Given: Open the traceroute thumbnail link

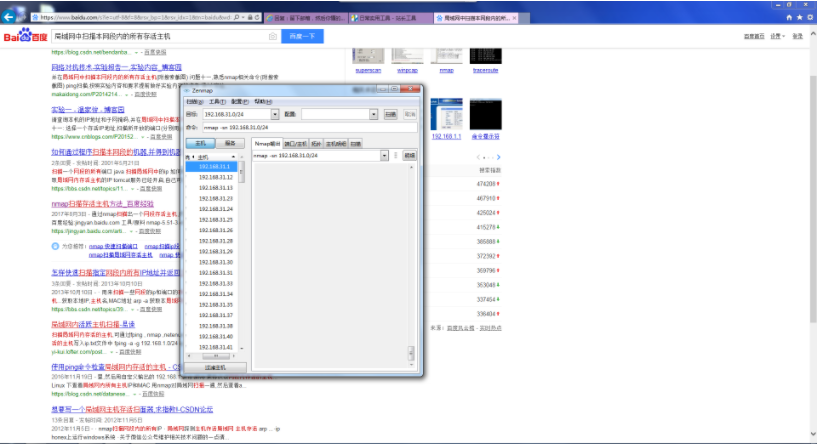Looking at the screenshot, I should (x=485, y=70).
